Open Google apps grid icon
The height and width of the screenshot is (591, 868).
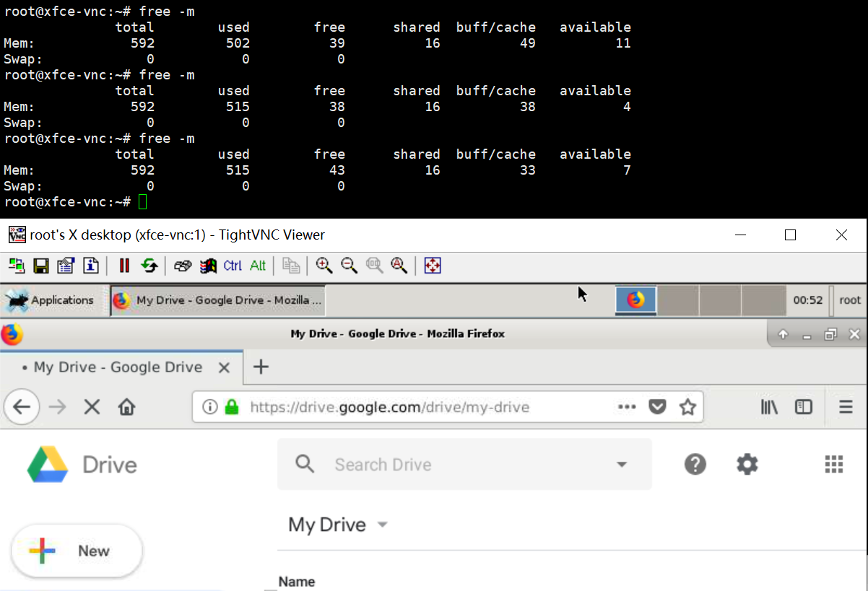tap(833, 464)
